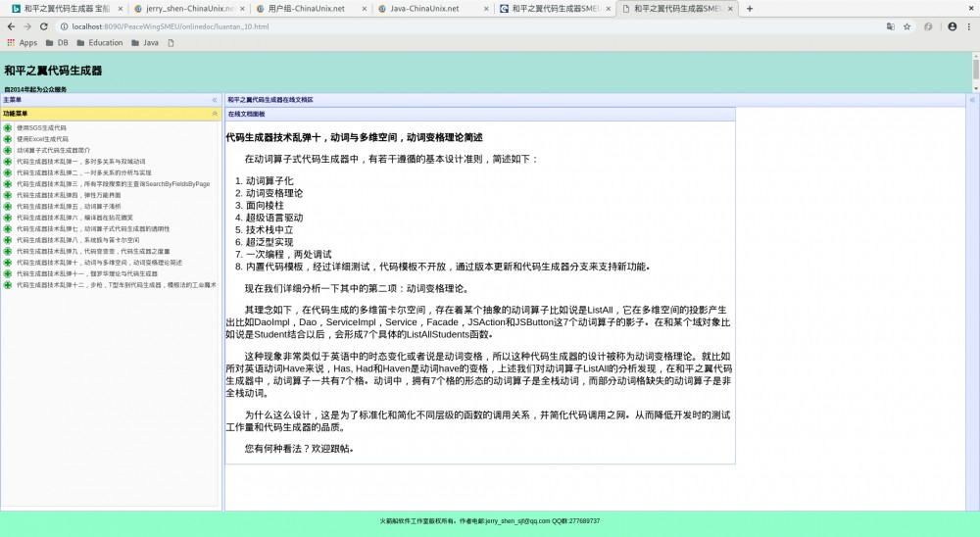
Task: Open the Education bookmarks folder
Action: (x=100, y=42)
